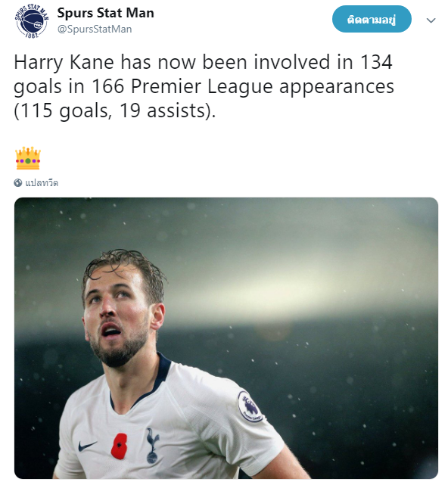The height and width of the screenshot is (485, 448).
Task: Click the globe icon beside translate tweet
Action: (18, 183)
